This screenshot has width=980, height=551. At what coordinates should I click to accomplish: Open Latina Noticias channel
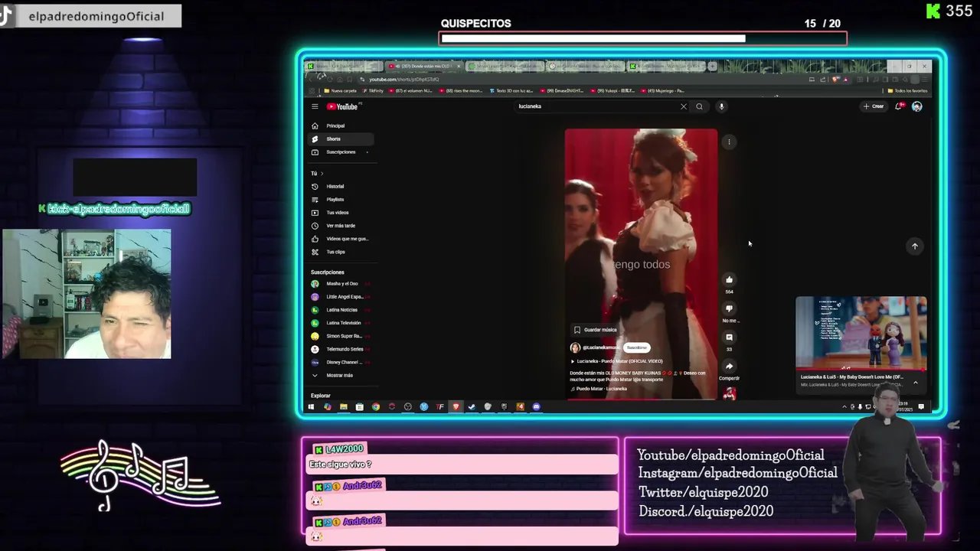tap(342, 309)
